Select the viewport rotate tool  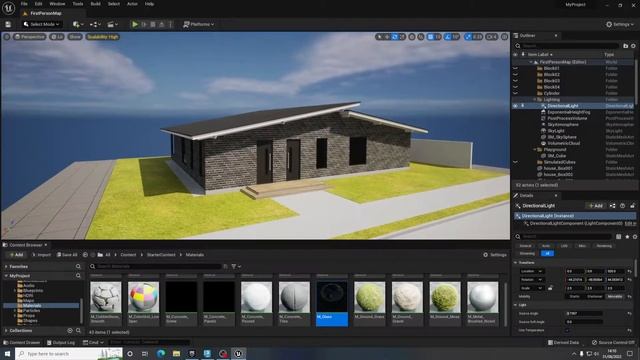point(395,37)
